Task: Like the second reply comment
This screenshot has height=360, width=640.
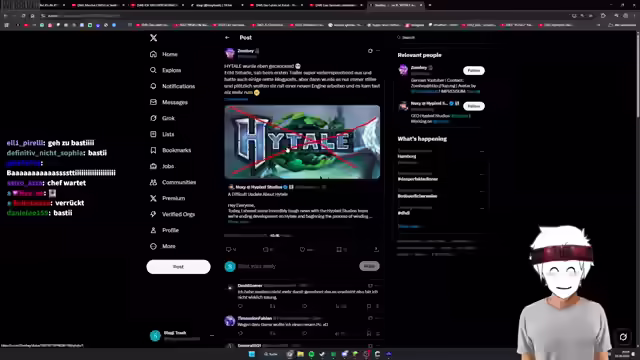Action: point(304,333)
